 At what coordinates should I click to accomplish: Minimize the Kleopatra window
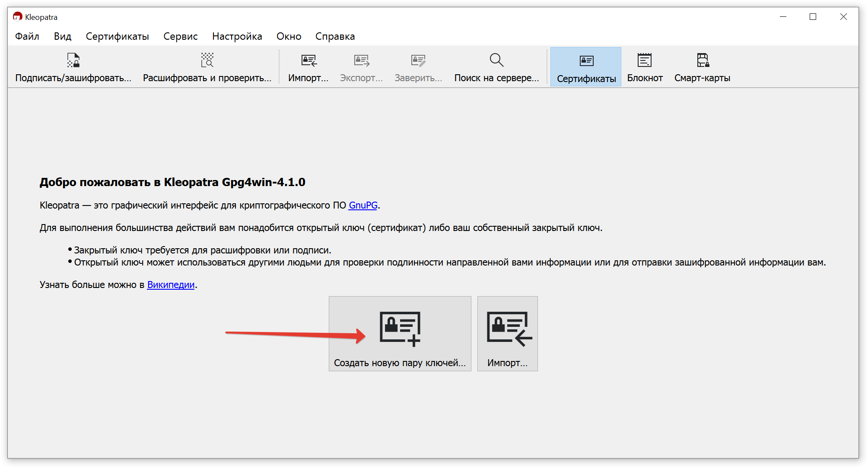[x=783, y=17]
